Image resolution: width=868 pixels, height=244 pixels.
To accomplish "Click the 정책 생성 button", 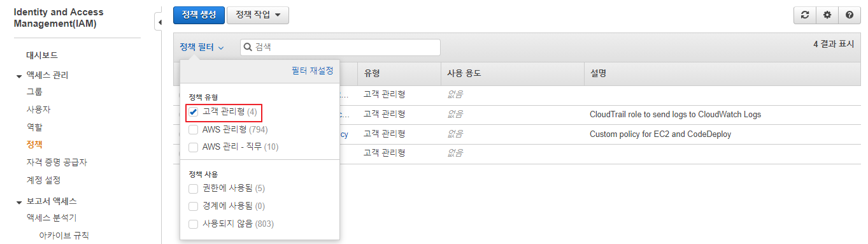I will pyautogui.click(x=199, y=15).
